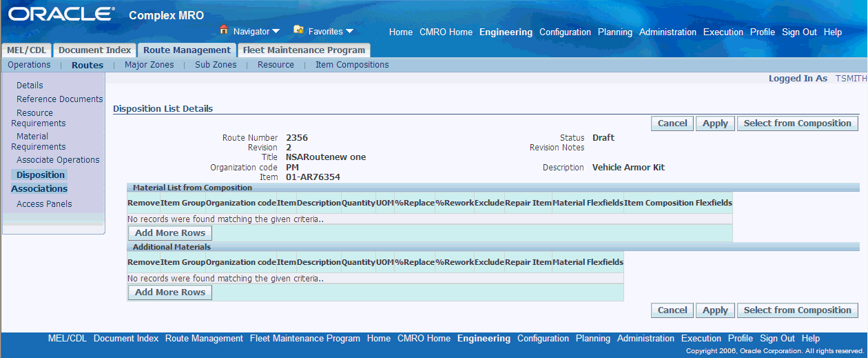Open the Major Zones subtab
Screen dimensions: 868x358
[x=149, y=65]
